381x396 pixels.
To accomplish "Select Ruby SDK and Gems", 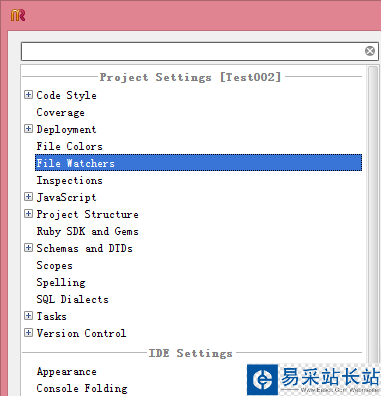I will [87, 231].
